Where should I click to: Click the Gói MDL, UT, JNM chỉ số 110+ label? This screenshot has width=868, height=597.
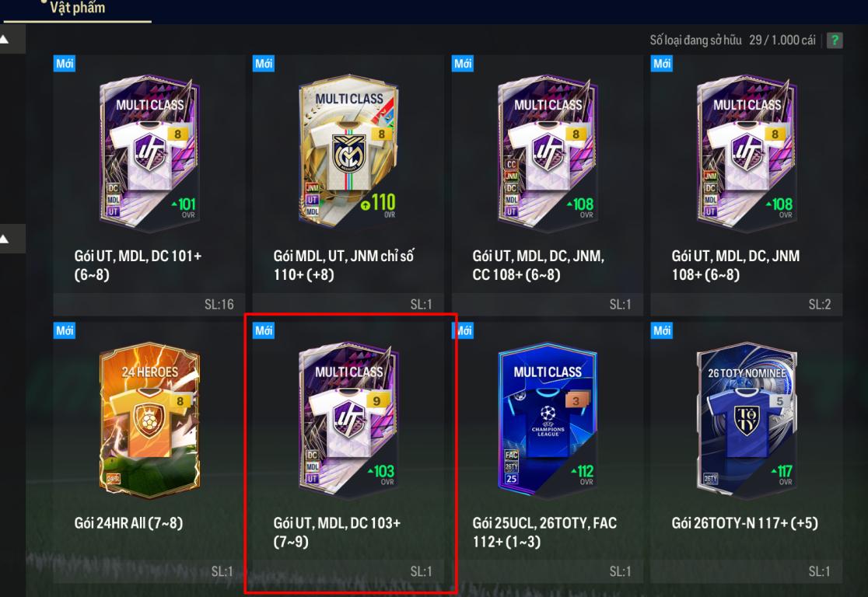[x=343, y=265]
